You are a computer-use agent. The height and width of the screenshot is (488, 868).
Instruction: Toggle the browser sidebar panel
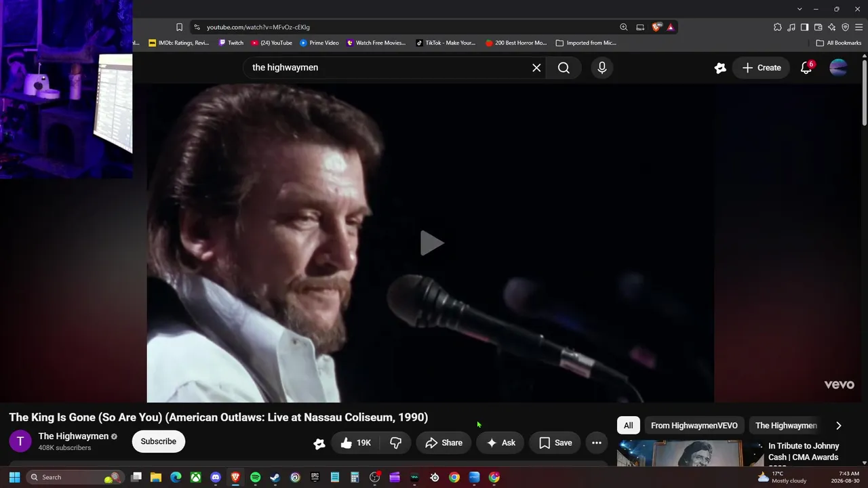[804, 27]
